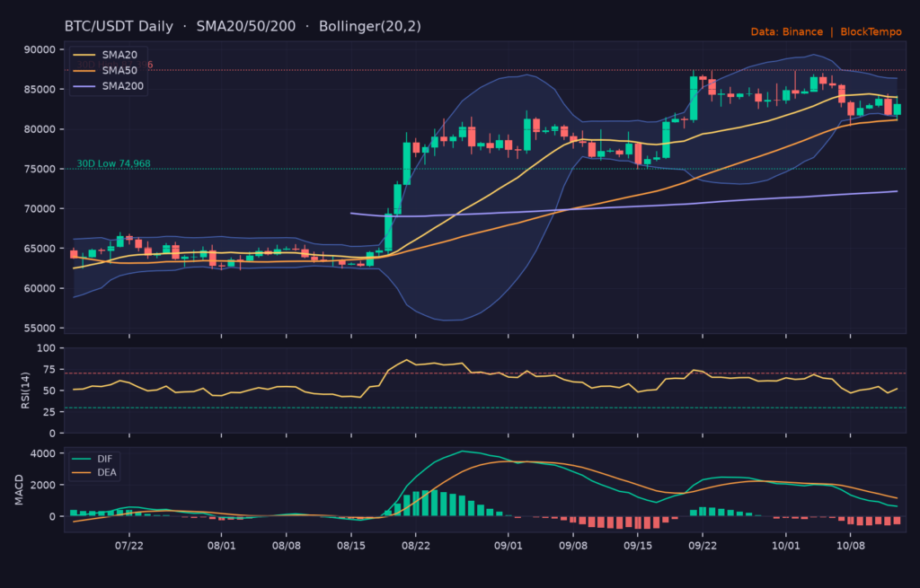Click the 90000 price axis label
Viewport: 920px width, 588px height.
[x=40, y=49]
